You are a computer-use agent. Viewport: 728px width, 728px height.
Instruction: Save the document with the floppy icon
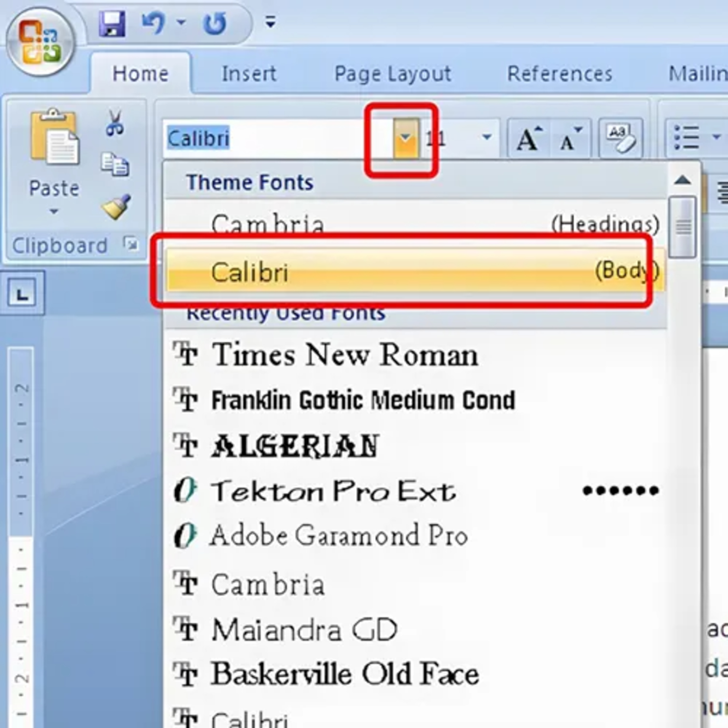coord(112,24)
